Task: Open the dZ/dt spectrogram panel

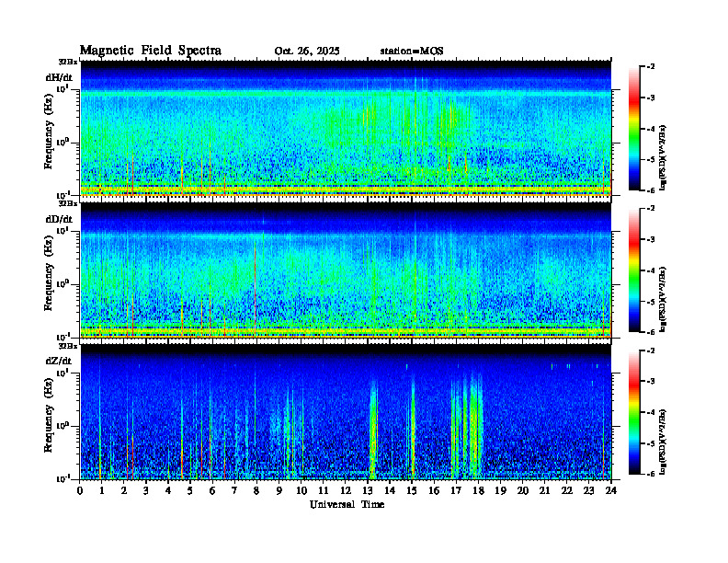Action: click(x=346, y=411)
